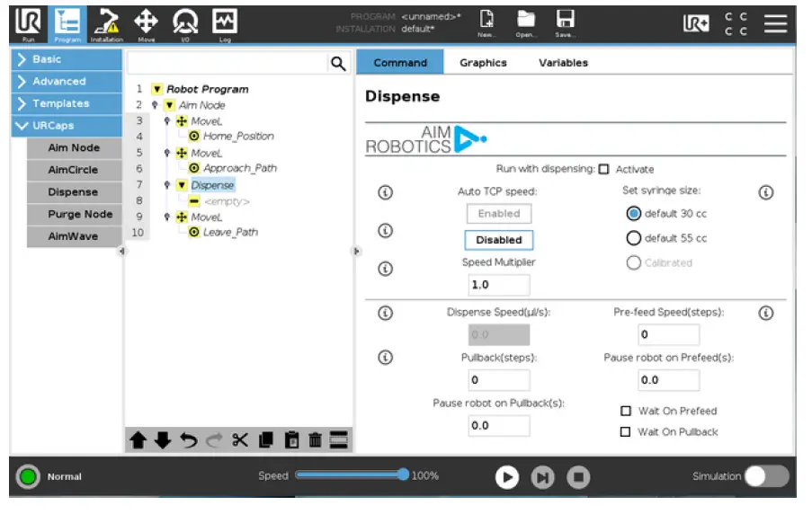This screenshot has width=812, height=514.
Task: Open the Installation screen icon
Action: point(107,24)
